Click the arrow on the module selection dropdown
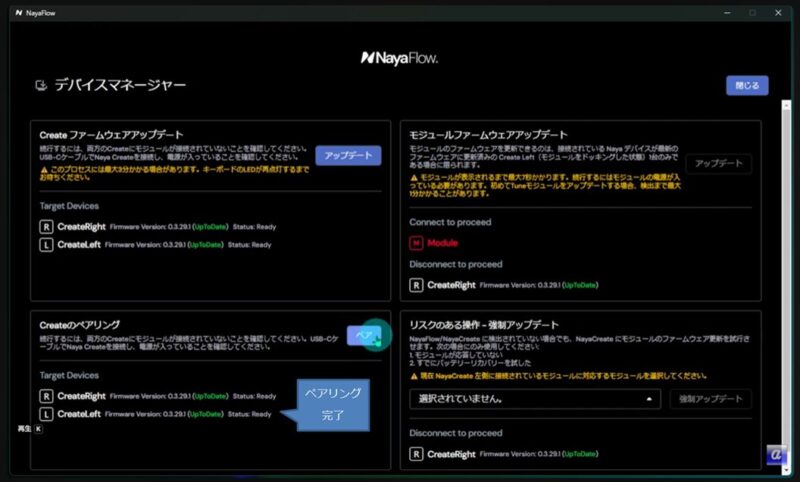This screenshot has width=800, height=482. (x=648, y=398)
